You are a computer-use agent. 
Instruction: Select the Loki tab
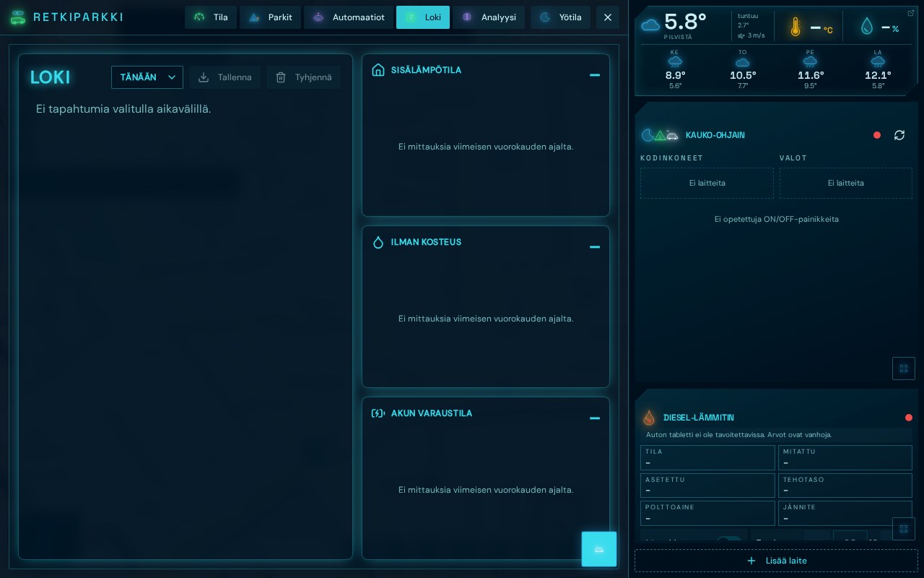423,17
